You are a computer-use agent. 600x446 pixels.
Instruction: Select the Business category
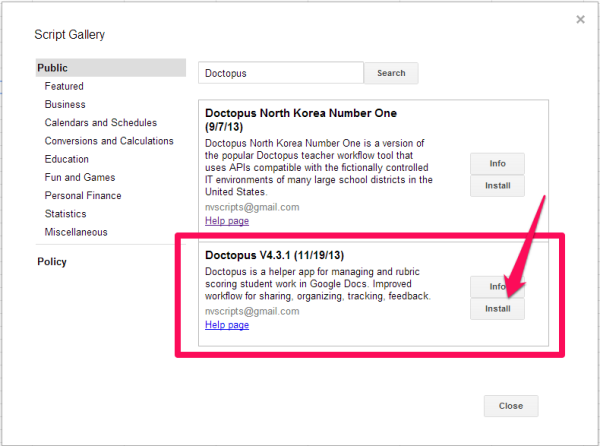point(65,105)
